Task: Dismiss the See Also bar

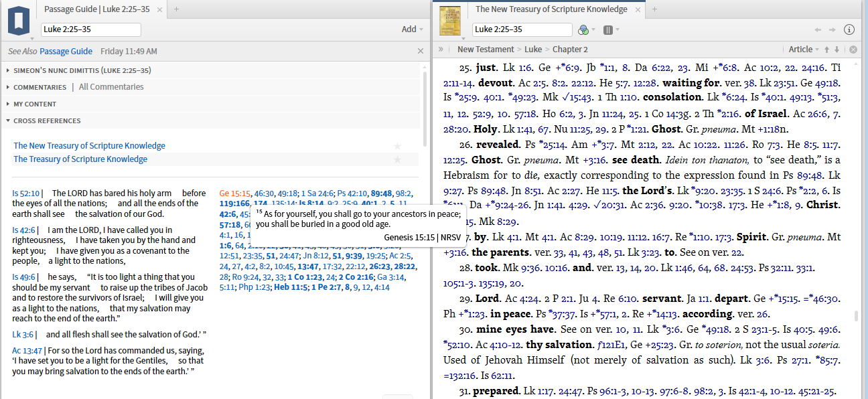Action: point(421,51)
